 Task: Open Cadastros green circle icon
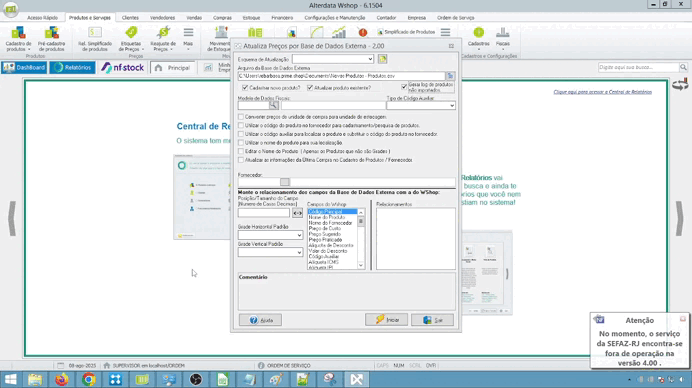[x=478, y=32]
